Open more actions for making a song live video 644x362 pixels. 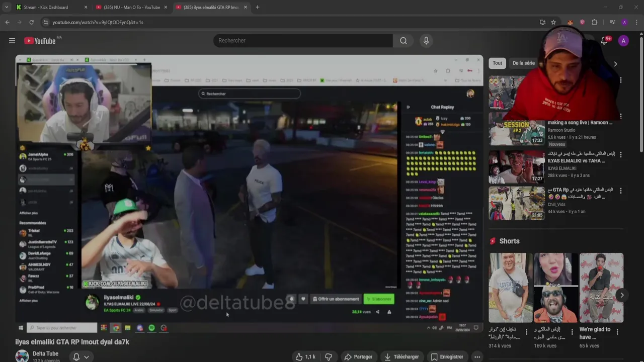[620, 116]
